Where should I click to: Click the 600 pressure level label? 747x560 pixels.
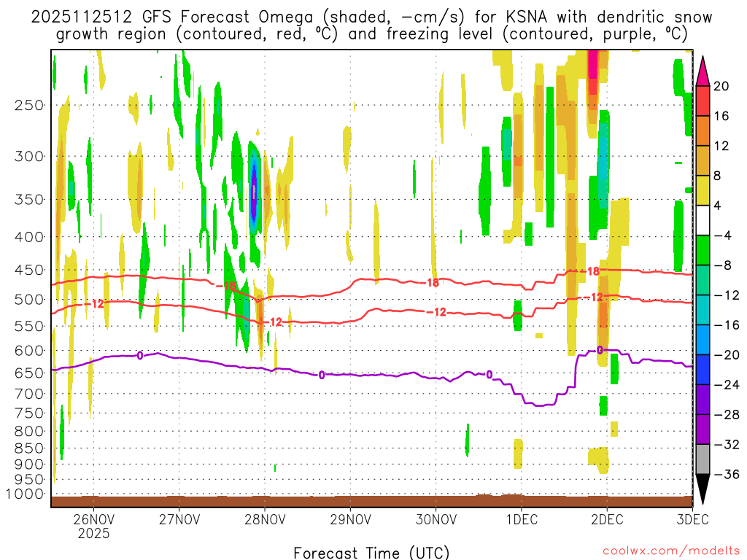click(29, 351)
